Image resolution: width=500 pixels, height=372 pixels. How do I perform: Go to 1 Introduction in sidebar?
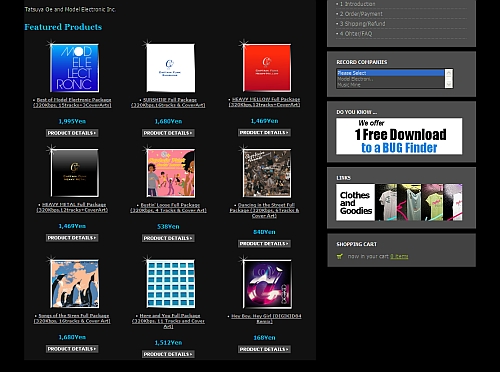[x=357, y=4]
